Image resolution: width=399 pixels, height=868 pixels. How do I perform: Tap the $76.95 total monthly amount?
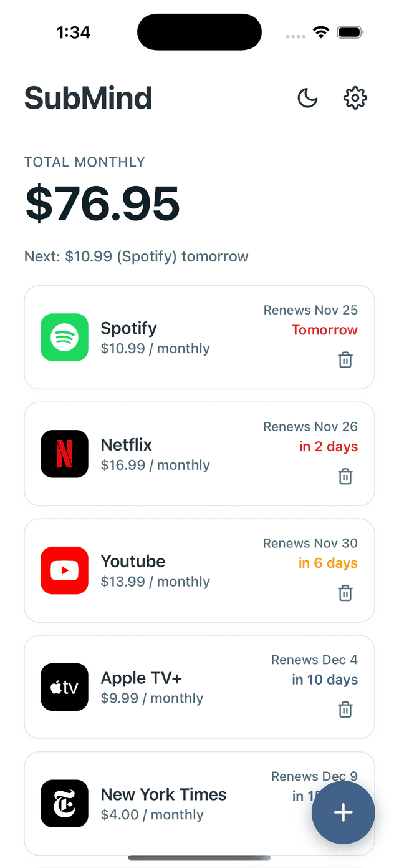pos(103,204)
